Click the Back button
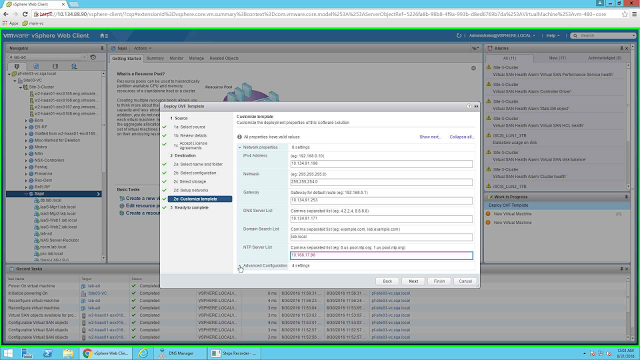Image resolution: width=640 pixels, height=360 pixels. click(387, 281)
